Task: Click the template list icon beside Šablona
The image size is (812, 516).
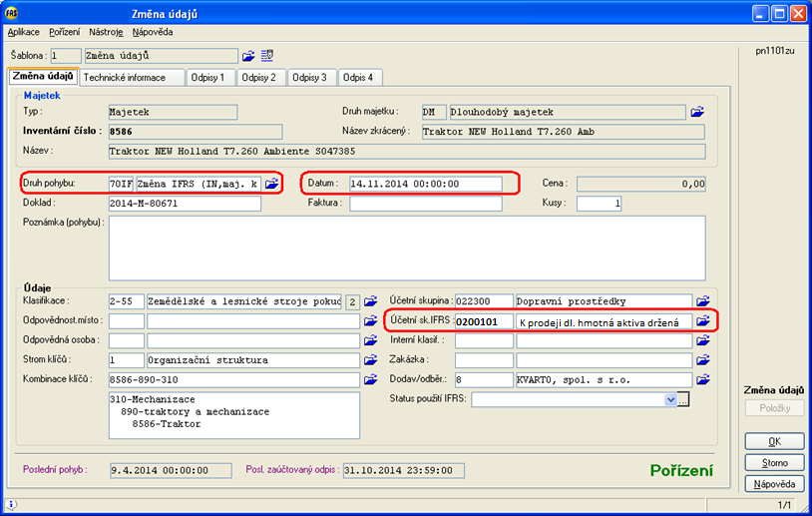Action: [x=267, y=56]
